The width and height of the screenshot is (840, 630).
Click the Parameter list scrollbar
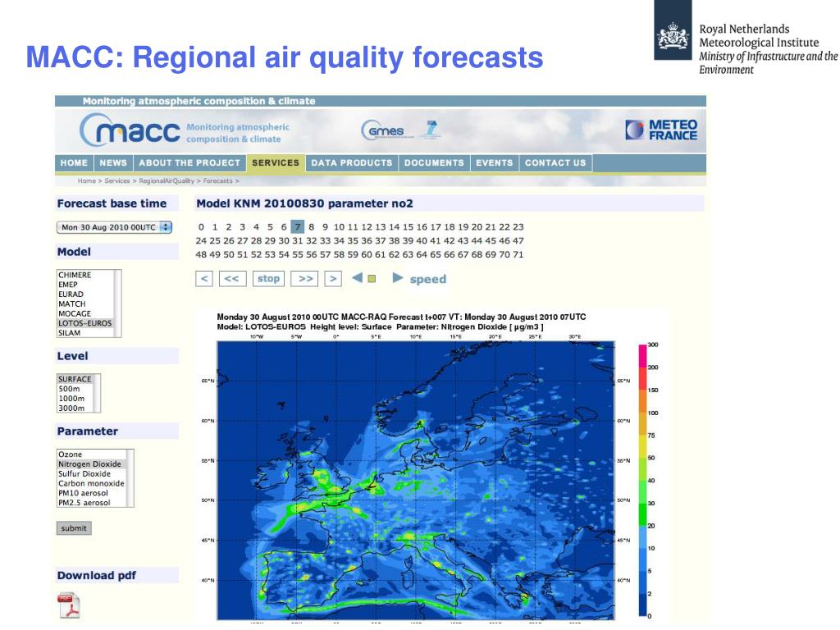pyautogui.click(x=130, y=478)
